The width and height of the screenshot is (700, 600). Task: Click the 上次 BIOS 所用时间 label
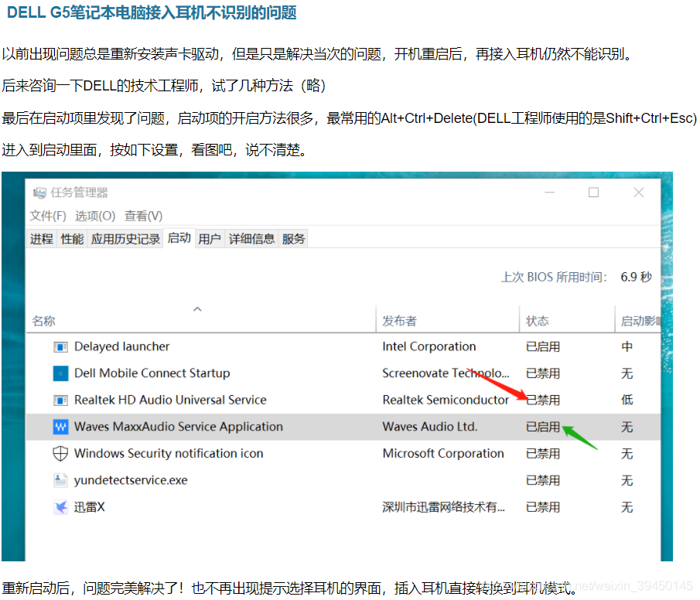(x=554, y=278)
